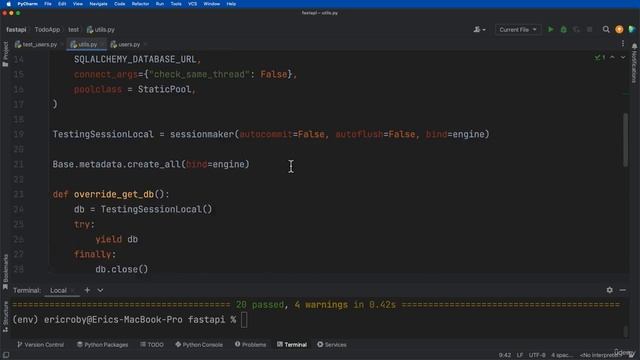The image size is (640, 360).
Task: Switch to the users.py editor tab
Action: point(125,44)
